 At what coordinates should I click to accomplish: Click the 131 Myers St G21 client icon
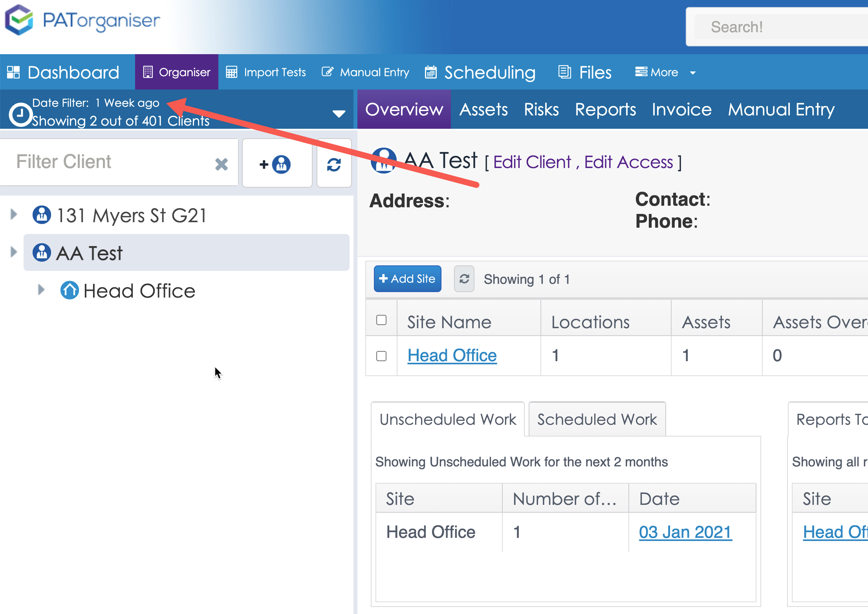click(42, 215)
